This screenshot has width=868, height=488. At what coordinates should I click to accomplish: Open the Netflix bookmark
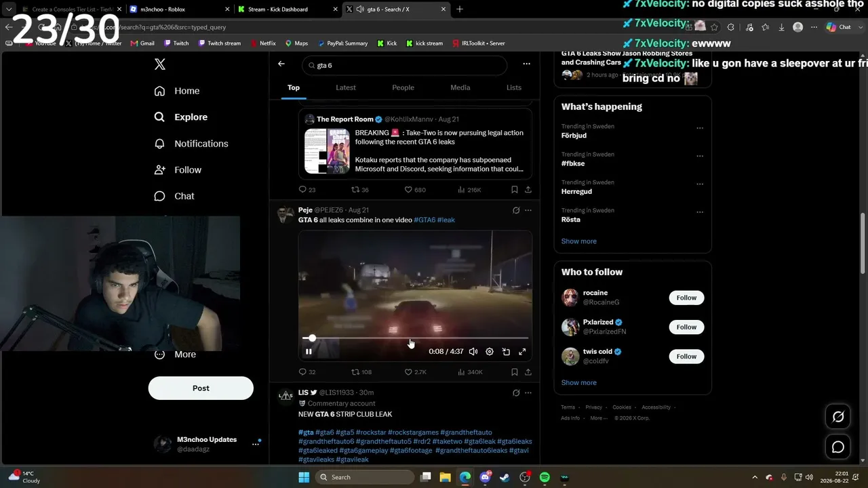[263, 43]
